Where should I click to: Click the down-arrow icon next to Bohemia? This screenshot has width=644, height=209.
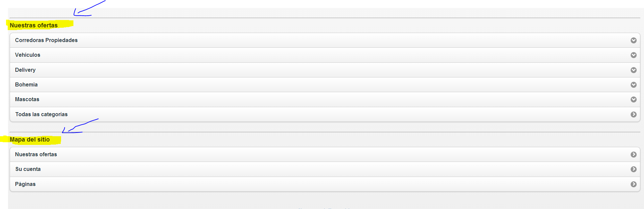point(633,85)
